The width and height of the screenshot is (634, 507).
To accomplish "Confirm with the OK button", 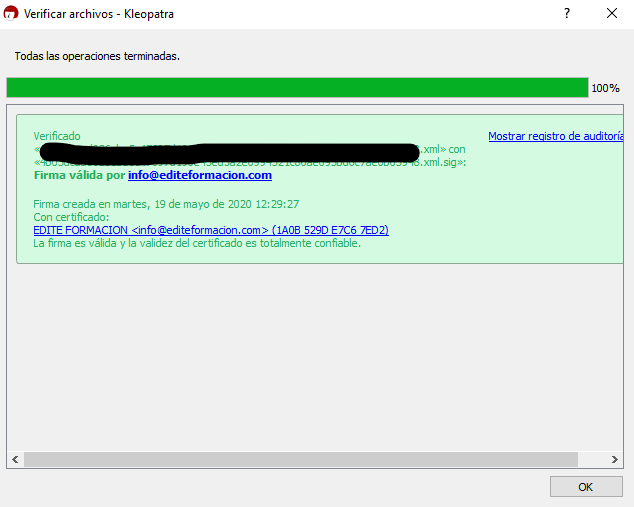I will 586,487.
